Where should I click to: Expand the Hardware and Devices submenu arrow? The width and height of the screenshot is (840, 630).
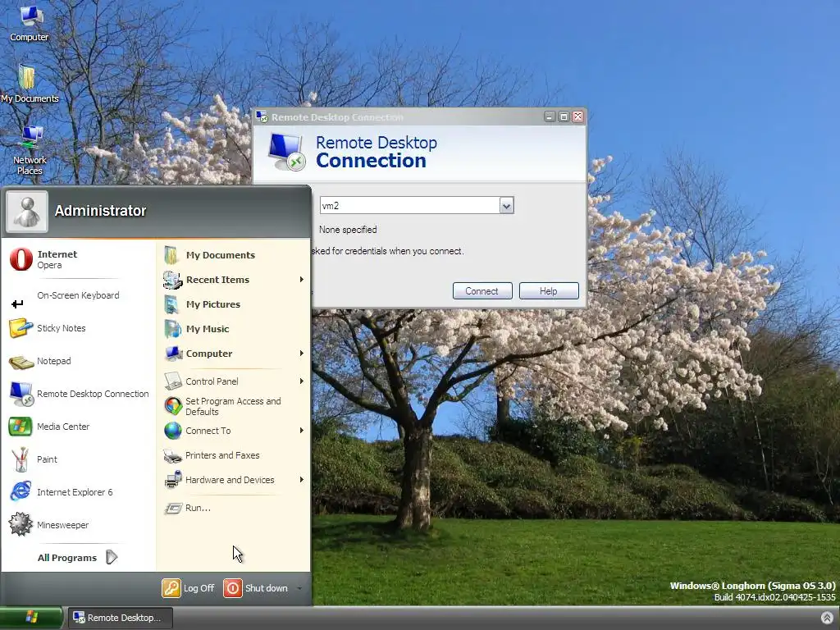[x=302, y=479]
